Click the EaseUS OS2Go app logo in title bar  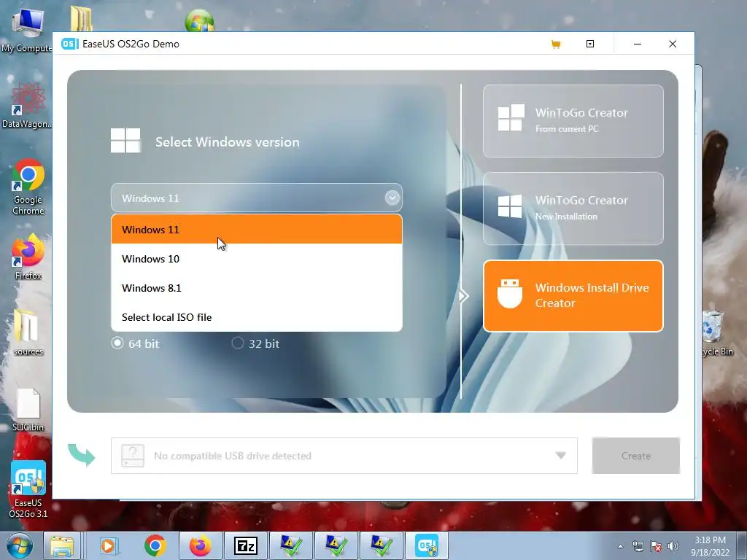70,44
